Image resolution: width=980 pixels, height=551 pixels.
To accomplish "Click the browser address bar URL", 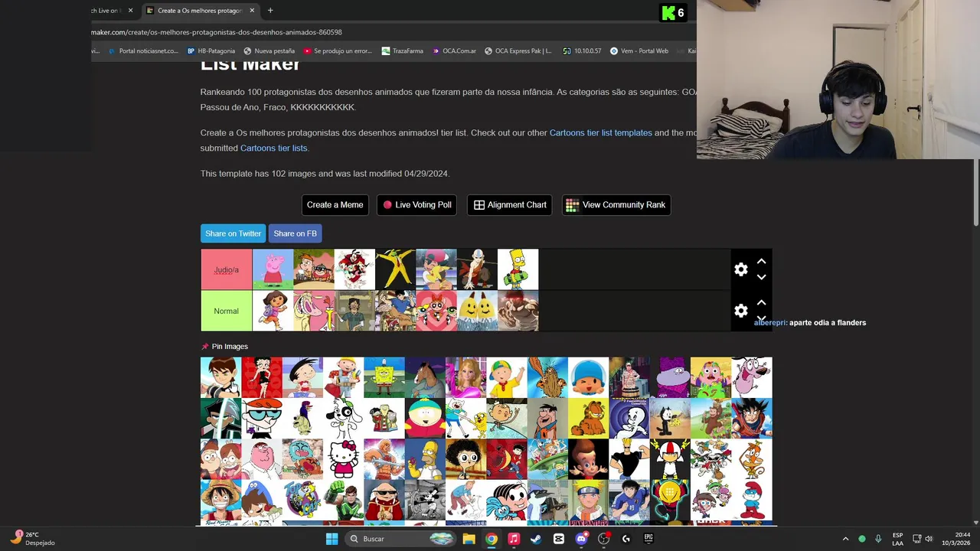I will 217,32.
